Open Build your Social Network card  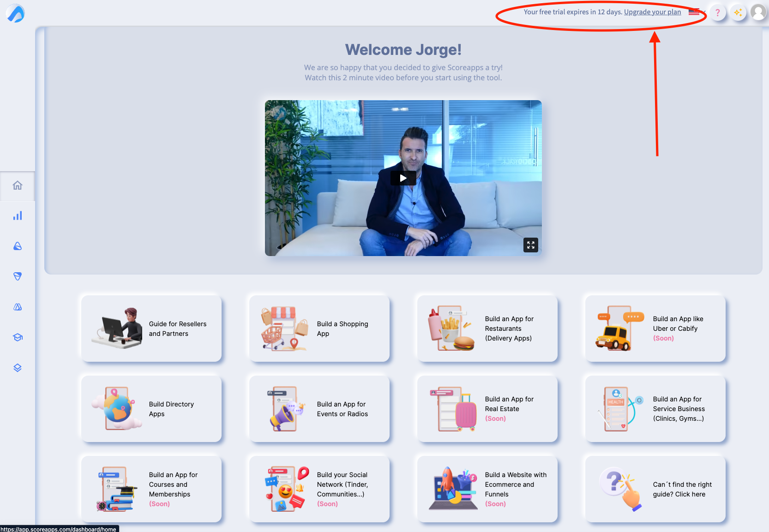coord(319,489)
